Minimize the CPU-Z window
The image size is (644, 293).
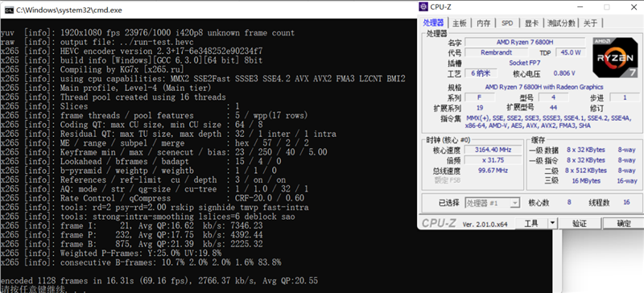(580, 7)
